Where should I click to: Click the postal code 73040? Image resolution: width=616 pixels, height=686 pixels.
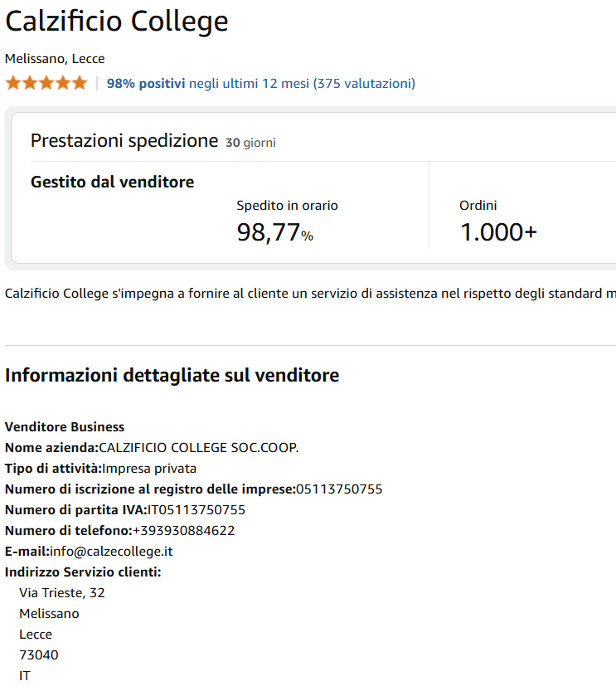coord(39,655)
